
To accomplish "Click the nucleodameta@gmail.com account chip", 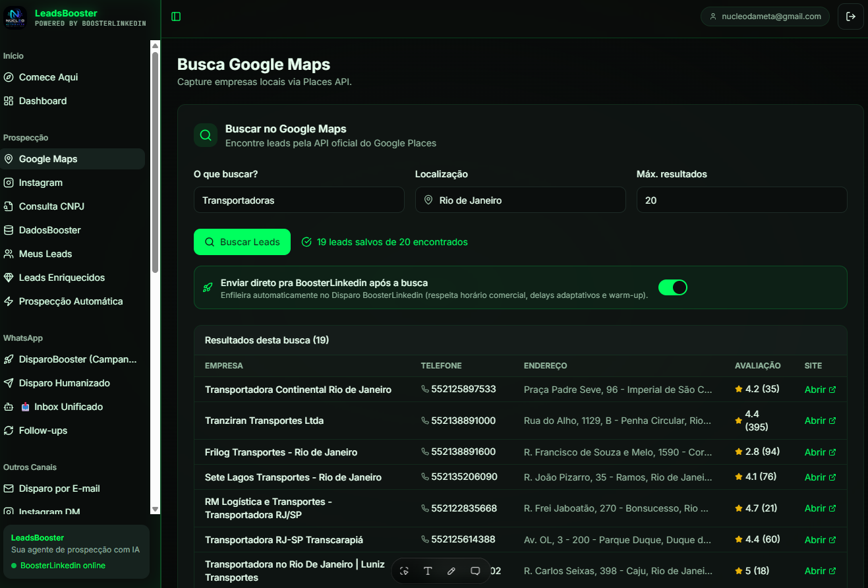I will click(x=765, y=16).
